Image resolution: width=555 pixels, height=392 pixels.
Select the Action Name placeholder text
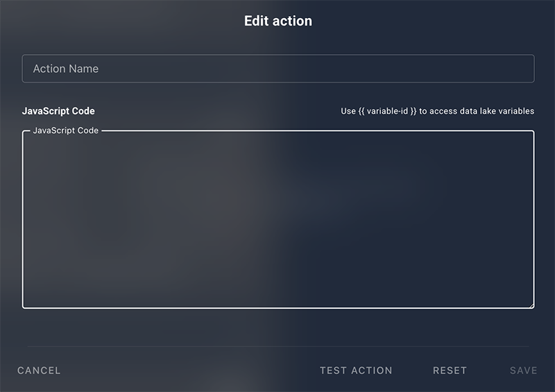66,69
